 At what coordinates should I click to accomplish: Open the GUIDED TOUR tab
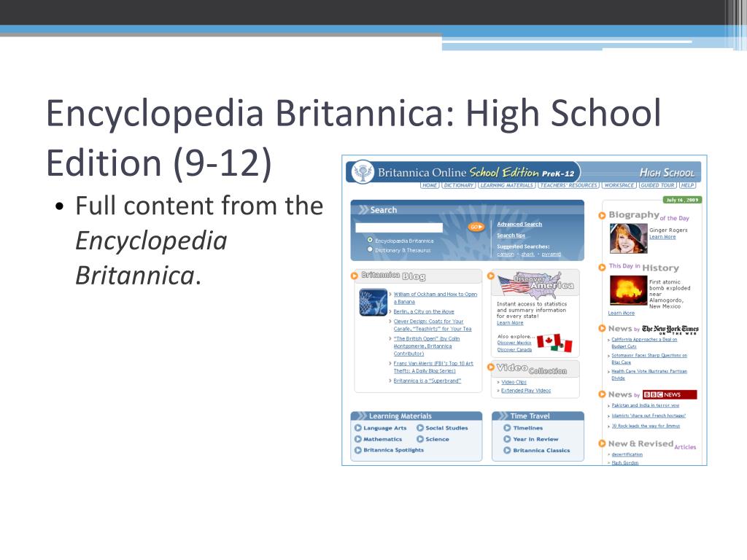[657, 185]
